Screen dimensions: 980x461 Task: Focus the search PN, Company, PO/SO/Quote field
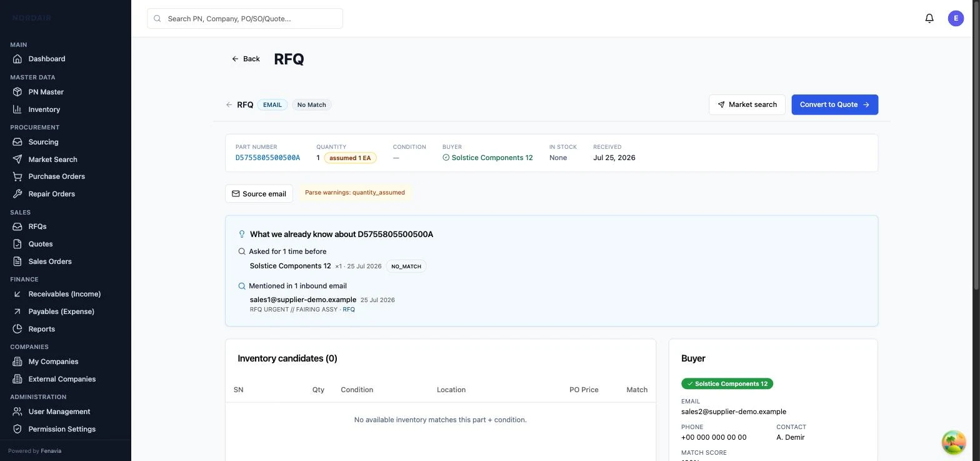click(245, 18)
